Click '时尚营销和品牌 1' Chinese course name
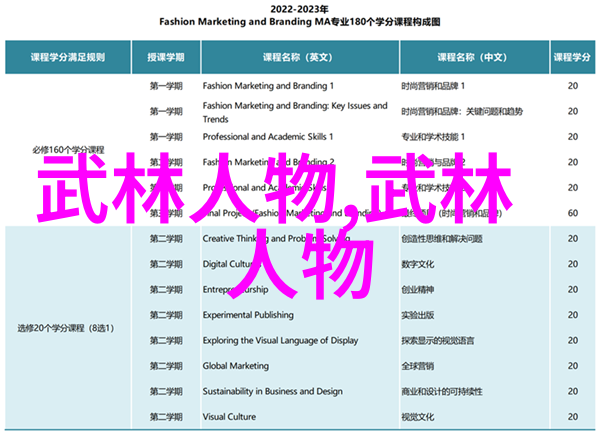The image size is (600, 435). pos(433,86)
